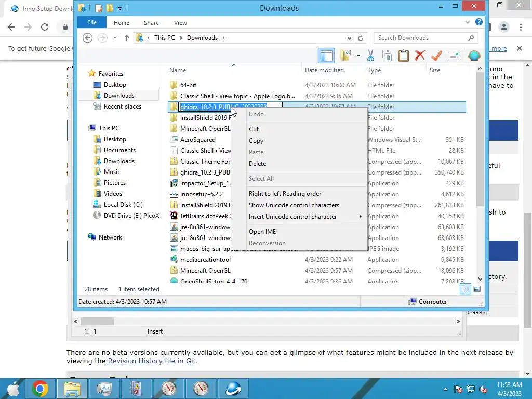Select Network in navigation pane
532x399 pixels.
[110, 237]
